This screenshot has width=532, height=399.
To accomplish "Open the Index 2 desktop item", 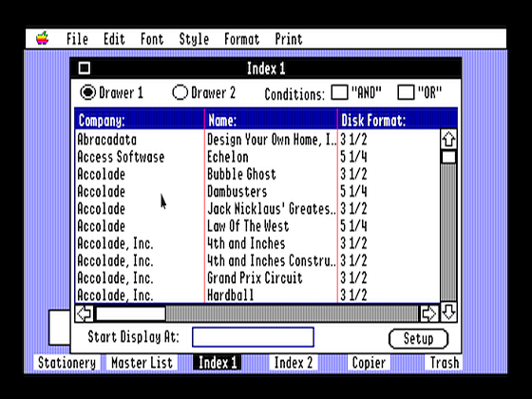I will 294,363.
